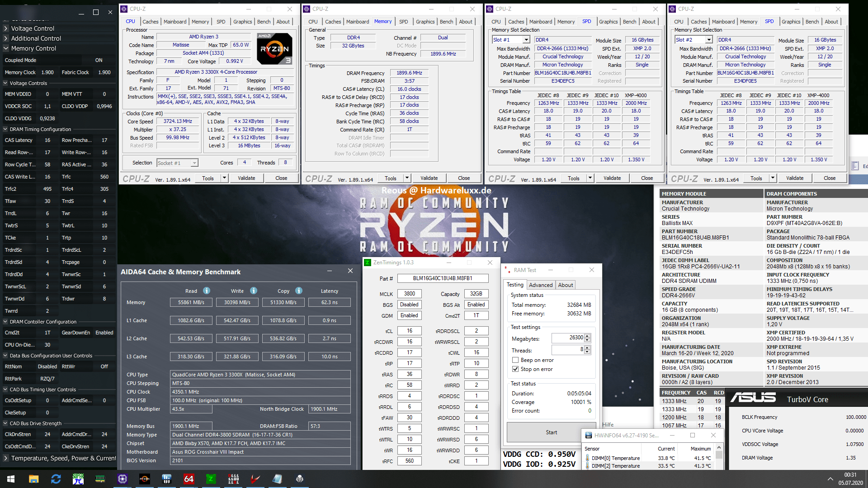Click the RAM Test window title icon
This screenshot has height=488, width=868.
click(x=507, y=270)
